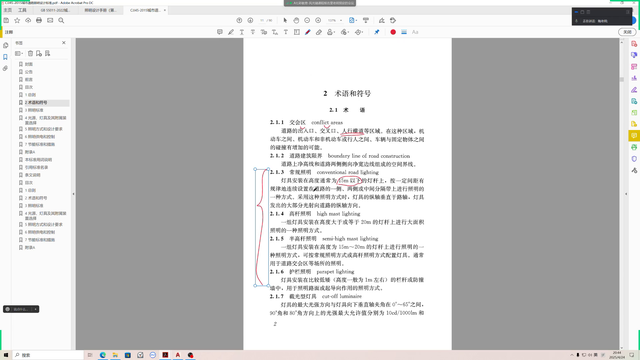Open Windows Start menu
This screenshot has width=640, height=360.
point(6,355)
